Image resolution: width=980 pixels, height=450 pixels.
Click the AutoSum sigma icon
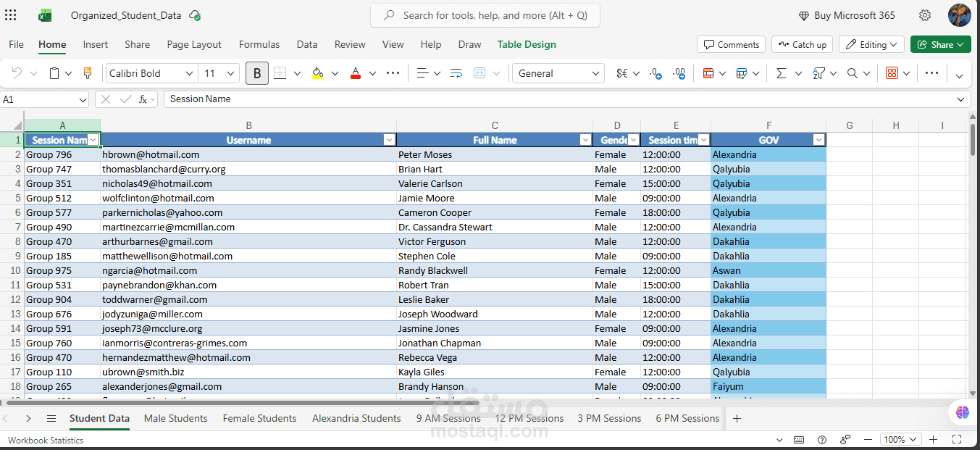tap(782, 73)
